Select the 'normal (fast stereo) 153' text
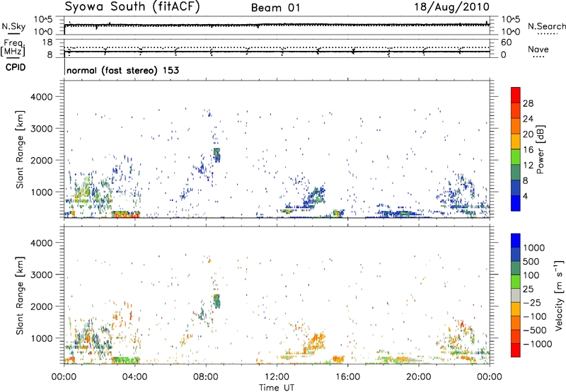 coord(122,70)
